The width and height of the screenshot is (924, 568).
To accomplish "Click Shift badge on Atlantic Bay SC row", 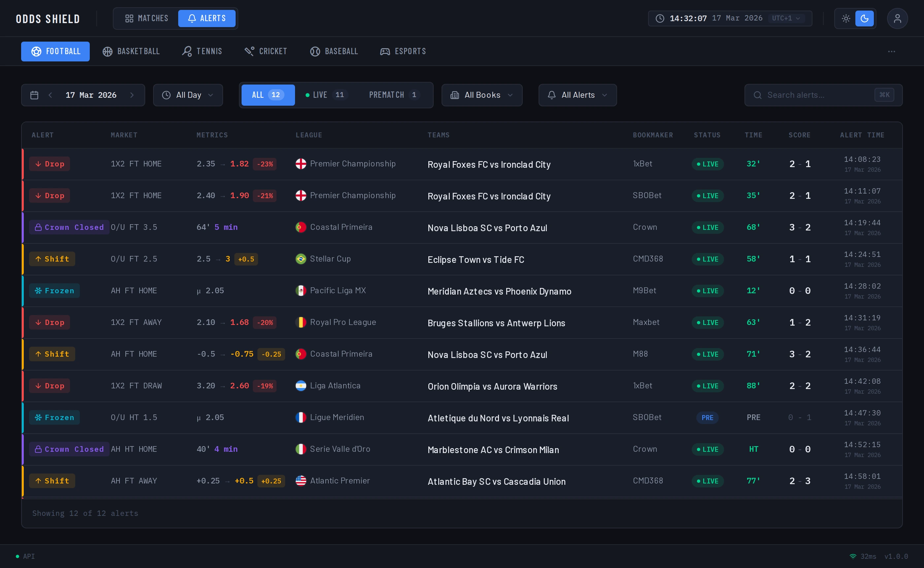I will [52, 481].
